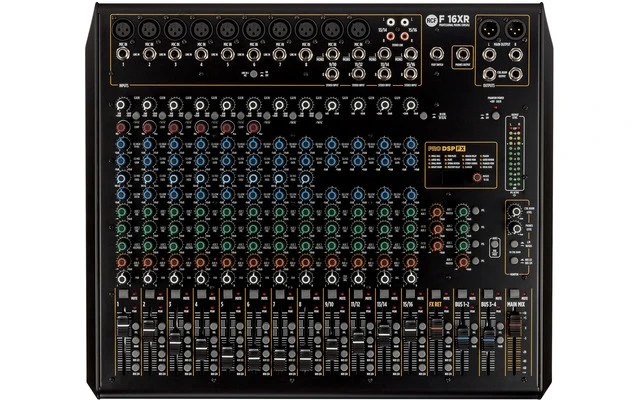Click the channel 1 fader

click(x=123, y=326)
